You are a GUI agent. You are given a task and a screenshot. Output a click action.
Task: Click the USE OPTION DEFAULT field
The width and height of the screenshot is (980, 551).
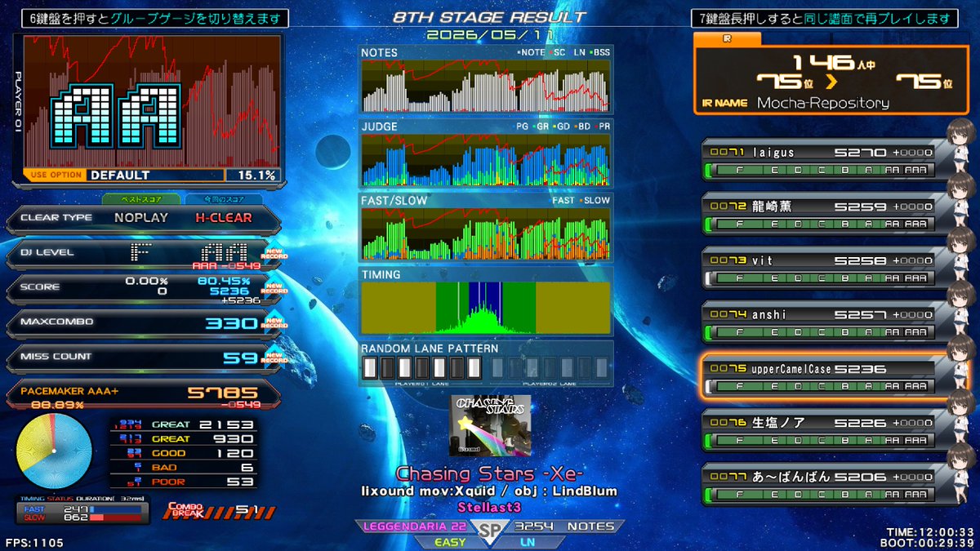pyautogui.click(x=124, y=175)
